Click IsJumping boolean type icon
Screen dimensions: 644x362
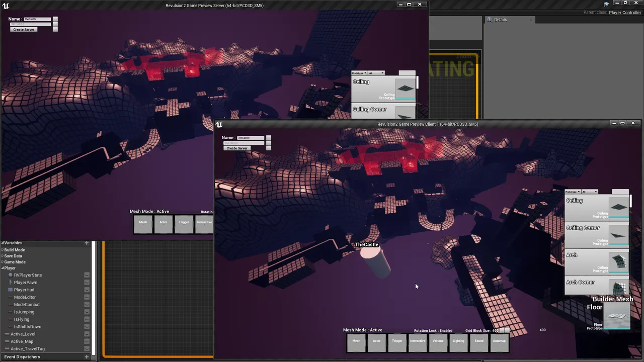pyautogui.click(x=10, y=312)
